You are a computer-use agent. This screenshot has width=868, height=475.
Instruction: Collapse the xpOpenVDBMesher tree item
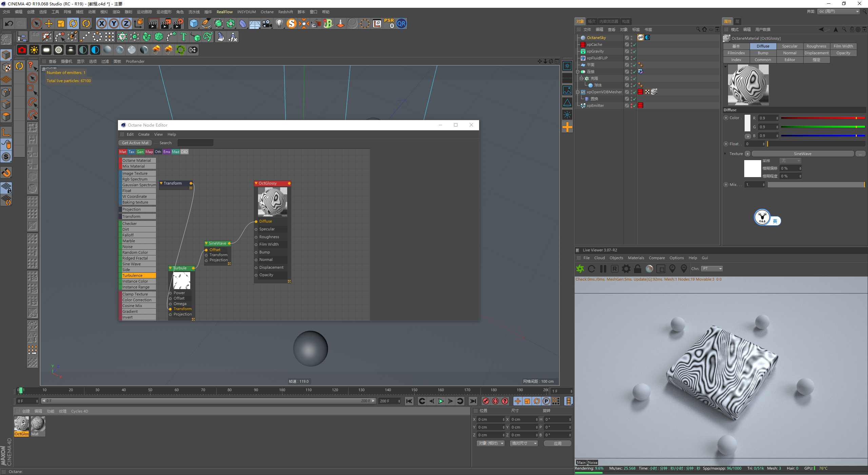(x=578, y=92)
